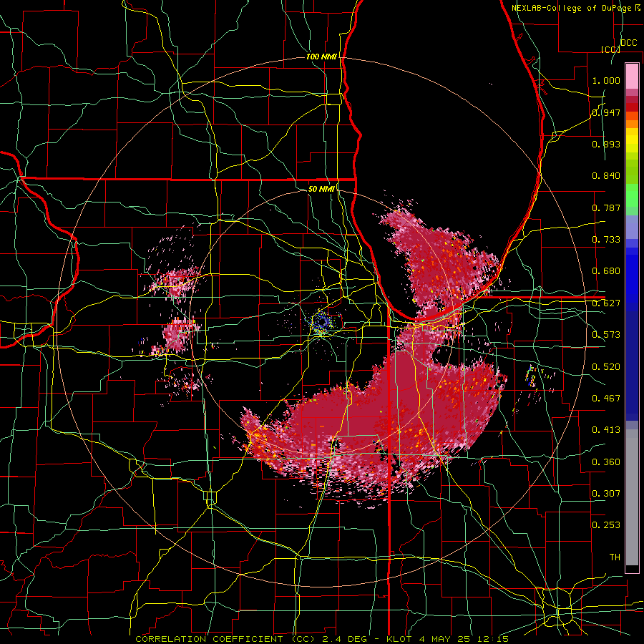
Task: Click the 0.840 scale value
Action: pos(606,176)
